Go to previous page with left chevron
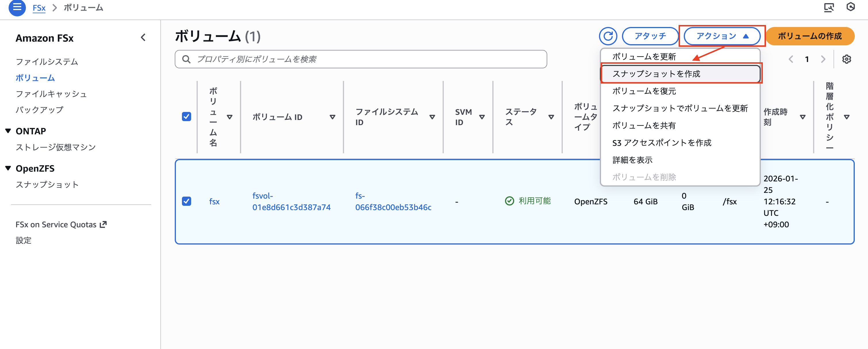This screenshot has width=868, height=349. coord(791,59)
